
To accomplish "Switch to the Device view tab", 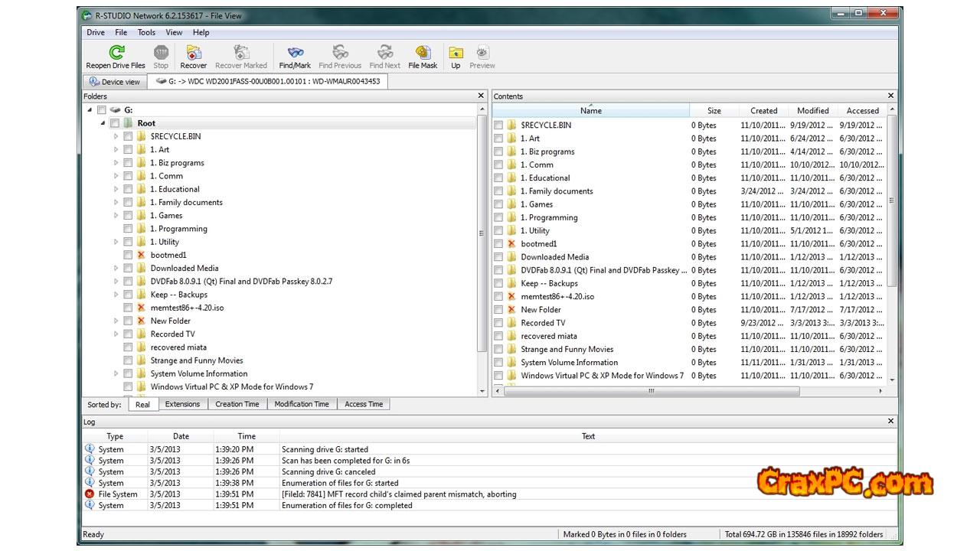I will click(115, 82).
